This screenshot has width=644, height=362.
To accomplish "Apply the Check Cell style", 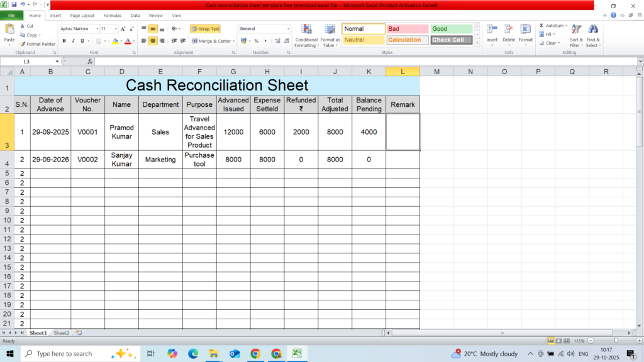I will (451, 40).
